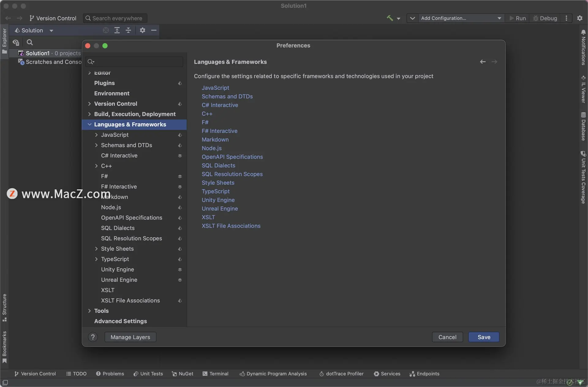Navigate back with Preferences arrow
Screen dimensions: 588x387
[x=483, y=62]
